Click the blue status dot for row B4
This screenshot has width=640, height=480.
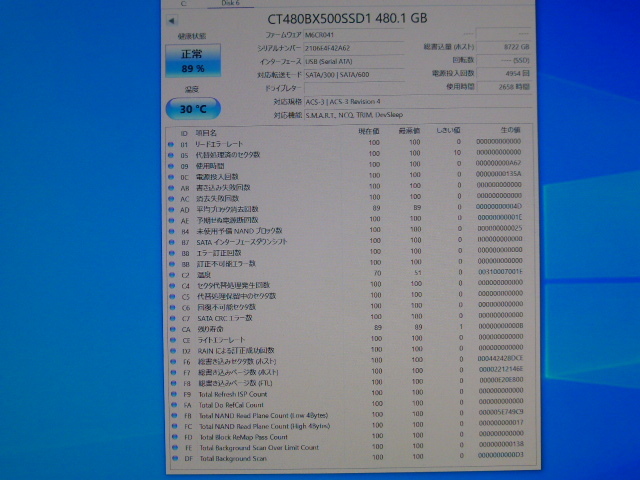point(172,231)
